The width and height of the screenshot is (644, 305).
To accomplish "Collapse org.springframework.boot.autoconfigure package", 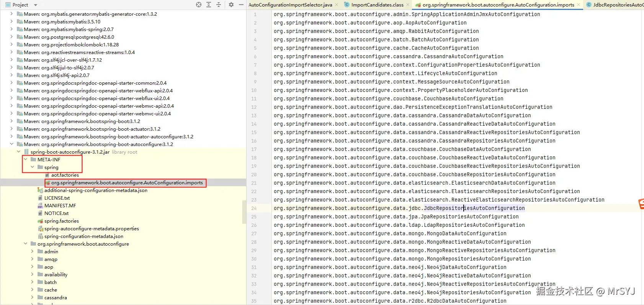I will pos(25,244).
